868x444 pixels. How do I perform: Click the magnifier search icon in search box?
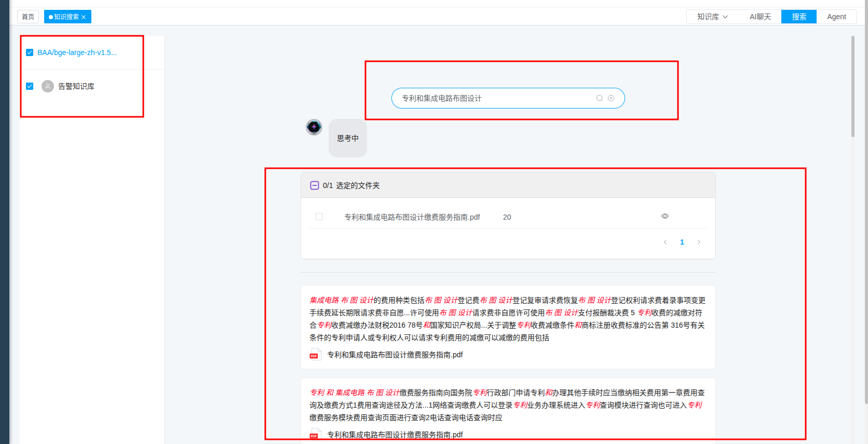coord(599,98)
